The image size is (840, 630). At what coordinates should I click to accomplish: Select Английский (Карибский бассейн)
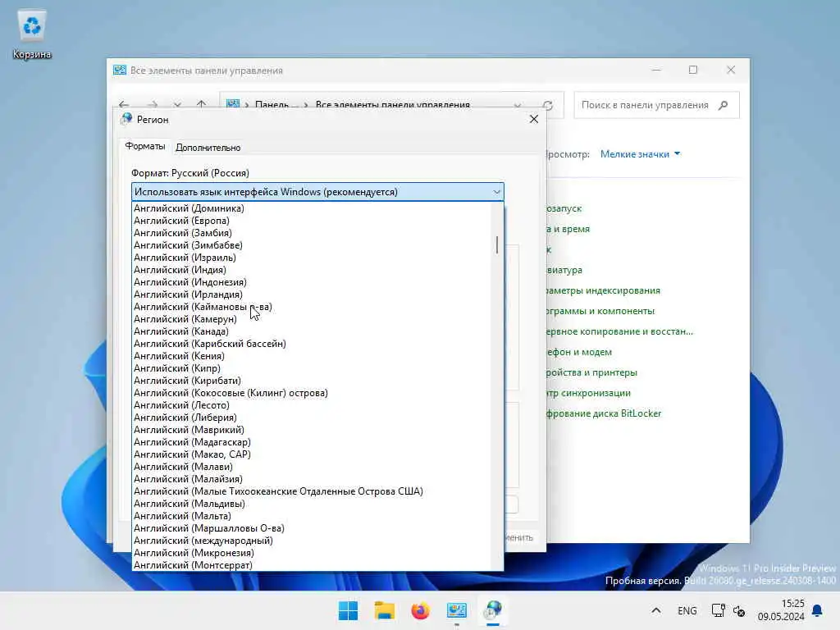click(311, 344)
